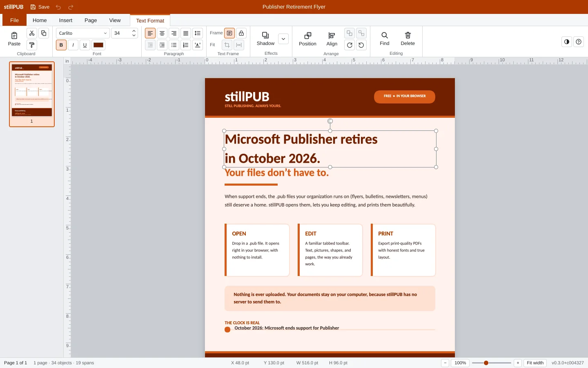Screen dimensions: 588x368
Task: Click the rotation handle above heading frame
Action: 330,121
